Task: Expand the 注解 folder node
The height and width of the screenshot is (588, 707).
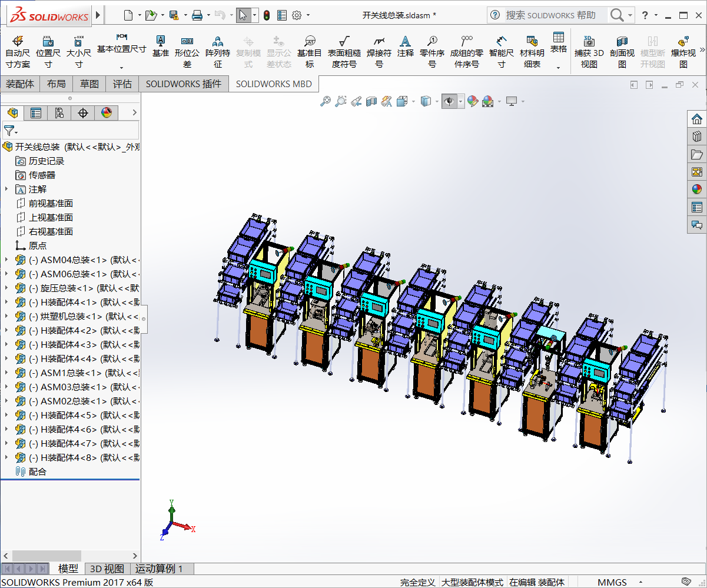Action: [6, 189]
